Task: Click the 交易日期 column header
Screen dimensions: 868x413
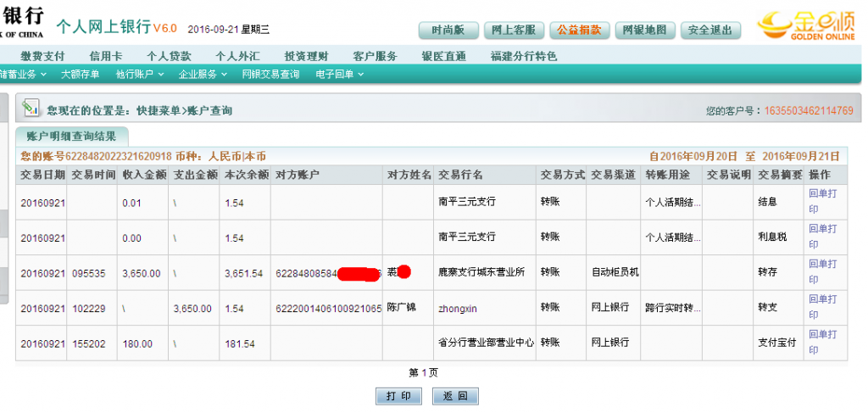Action: point(42,175)
